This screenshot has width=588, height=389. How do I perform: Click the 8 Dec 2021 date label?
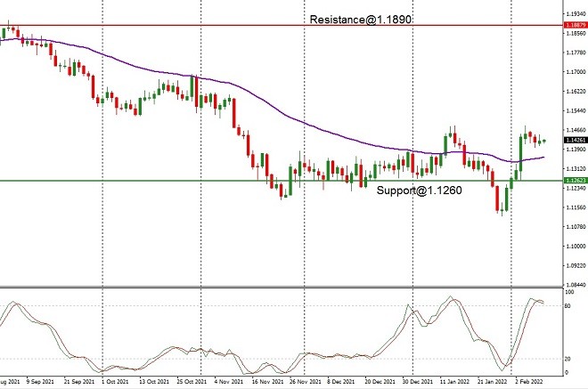(341, 382)
